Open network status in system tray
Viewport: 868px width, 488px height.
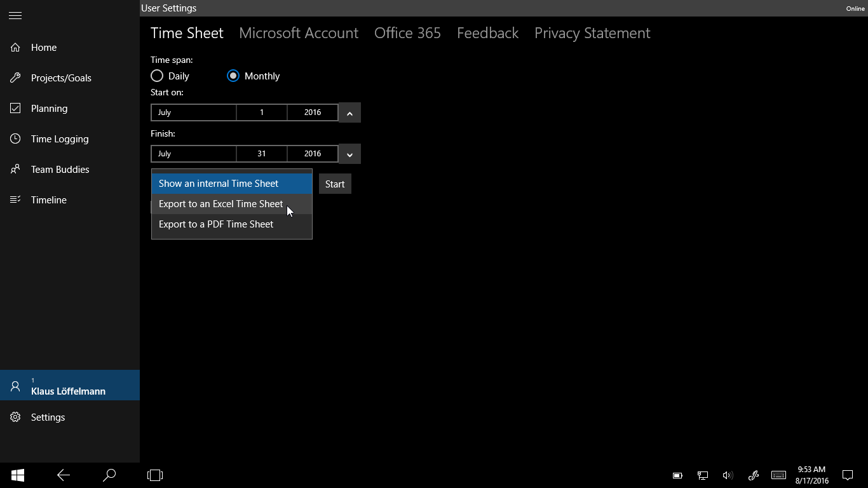[703, 475]
